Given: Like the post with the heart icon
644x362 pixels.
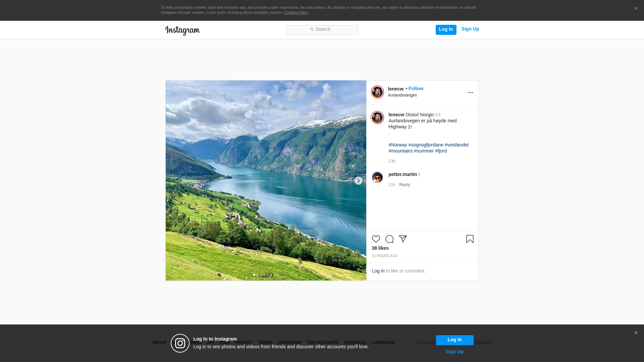Looking at the screenshot, I should (376, 239).
